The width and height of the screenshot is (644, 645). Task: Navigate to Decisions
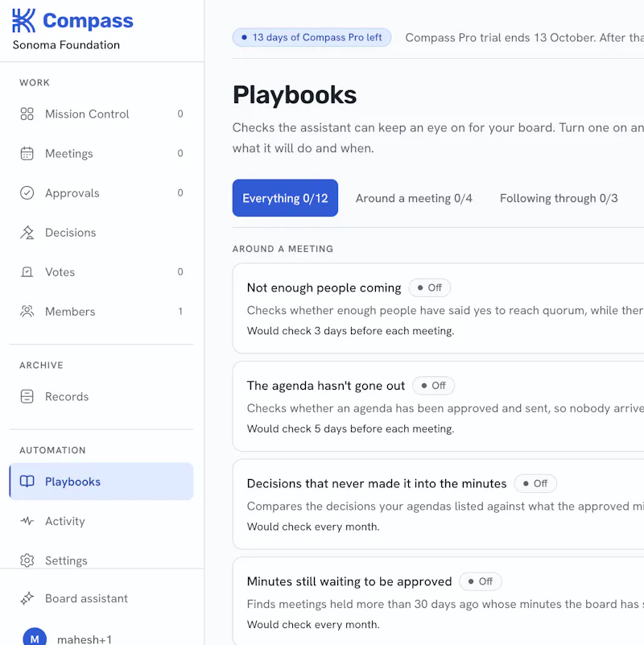click(x=101, y=233)
